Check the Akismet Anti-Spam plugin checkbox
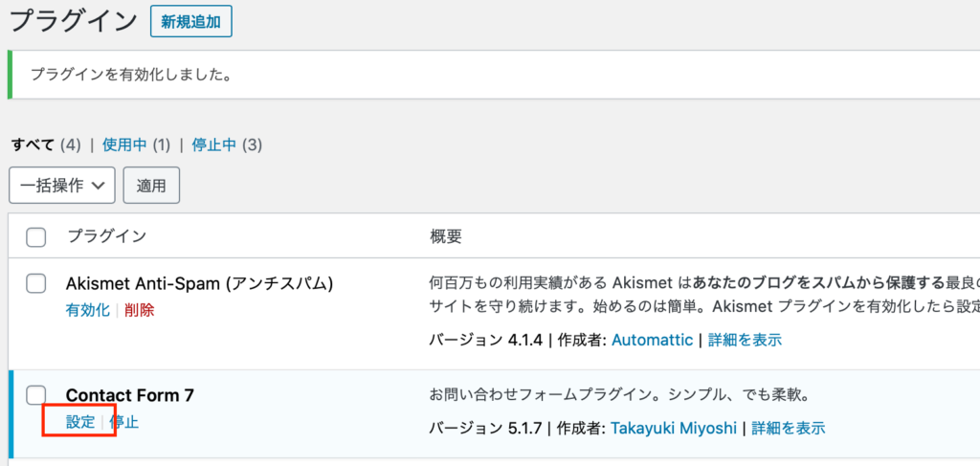This screenshot has width=980, height=466. [36, 283]
